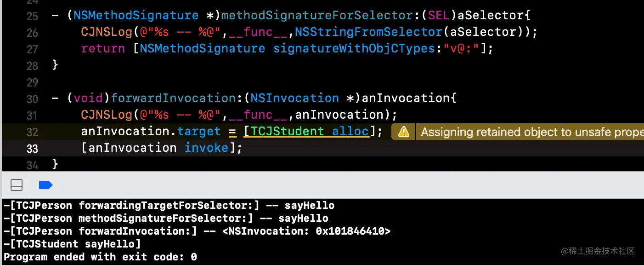Deactivate breakpoints using the blue breakpoint icon
This screenshot has width=644, height=265.
(x=45, y=185)
